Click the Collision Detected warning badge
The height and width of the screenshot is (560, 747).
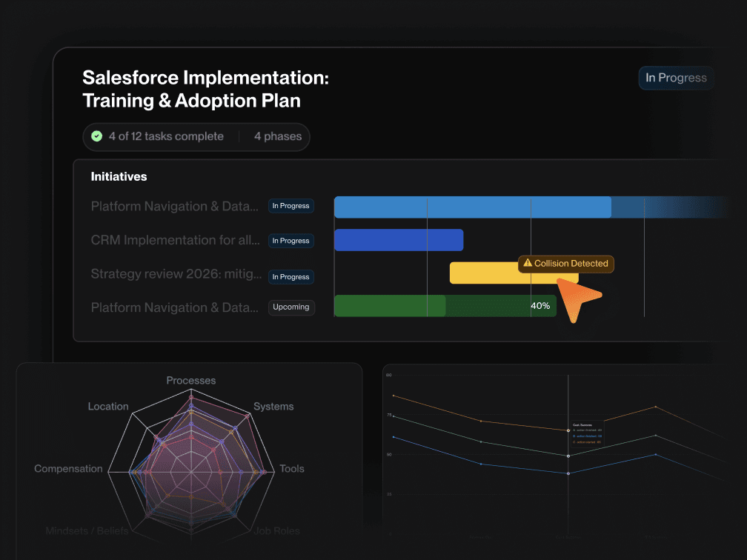click(566, 264)
